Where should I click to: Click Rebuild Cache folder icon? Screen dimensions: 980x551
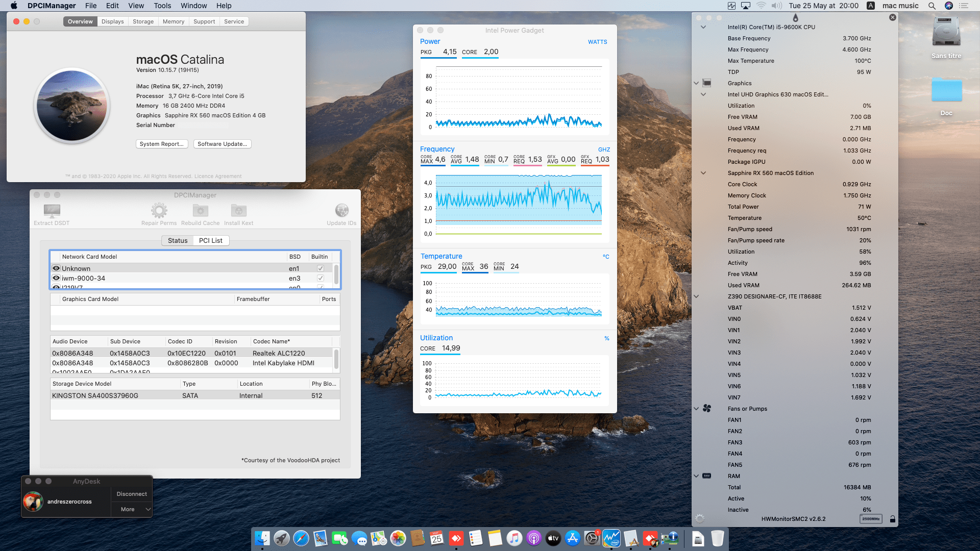tap(200, 210)
